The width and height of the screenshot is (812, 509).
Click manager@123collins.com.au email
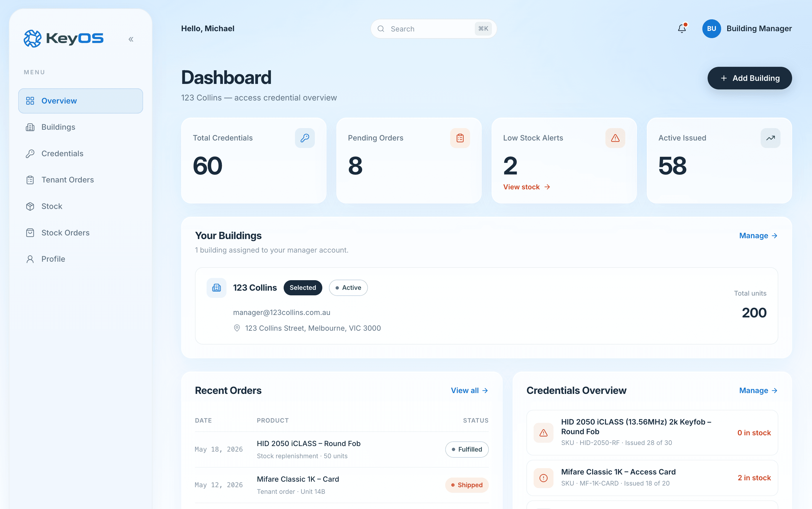click(281, 312)
